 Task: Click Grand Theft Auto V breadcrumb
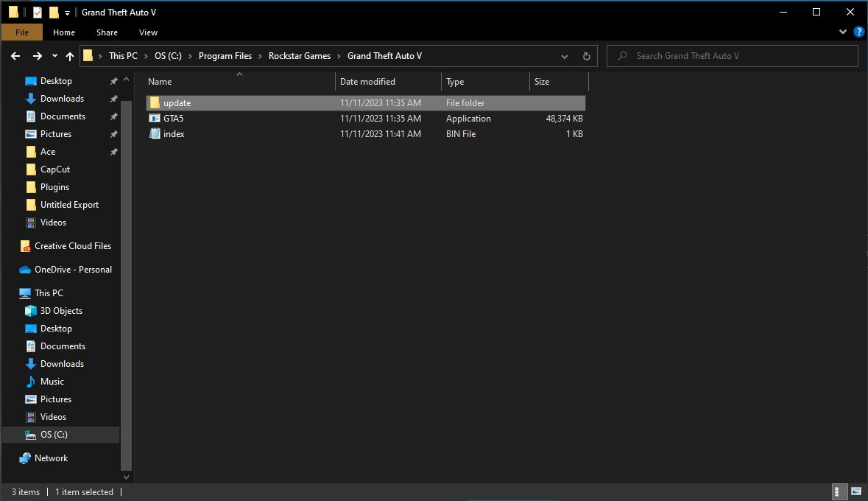(x=384, y=56)
